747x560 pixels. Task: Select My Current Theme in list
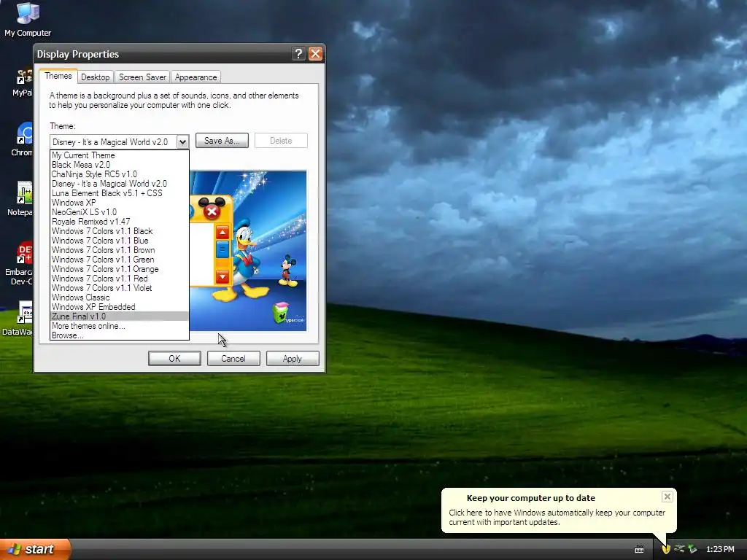click(x=120, y=155)
